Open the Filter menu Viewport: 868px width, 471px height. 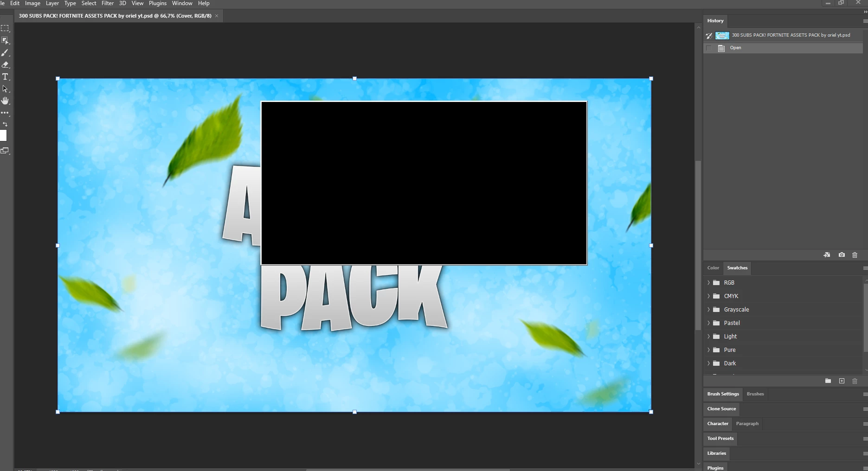pyautogui.click(x=108, y=3)
